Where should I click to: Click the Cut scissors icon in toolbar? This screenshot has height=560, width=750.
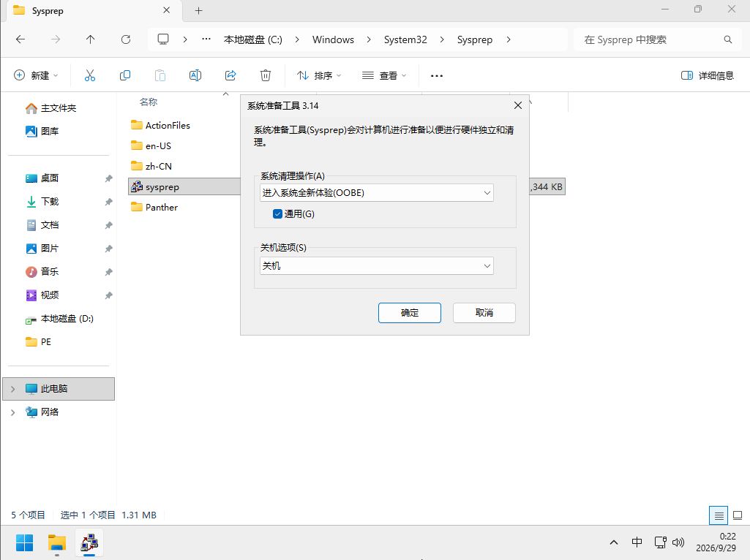[x=90, y=75]
